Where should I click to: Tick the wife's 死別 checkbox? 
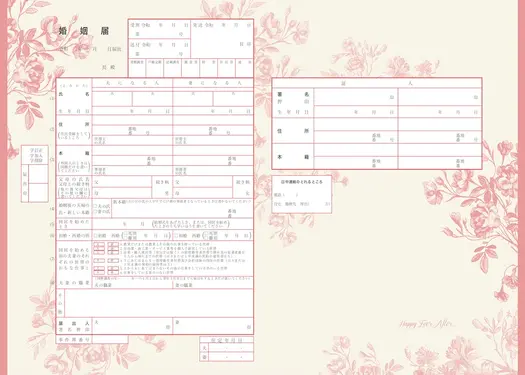pyautogui.click(x=206, y=233)
